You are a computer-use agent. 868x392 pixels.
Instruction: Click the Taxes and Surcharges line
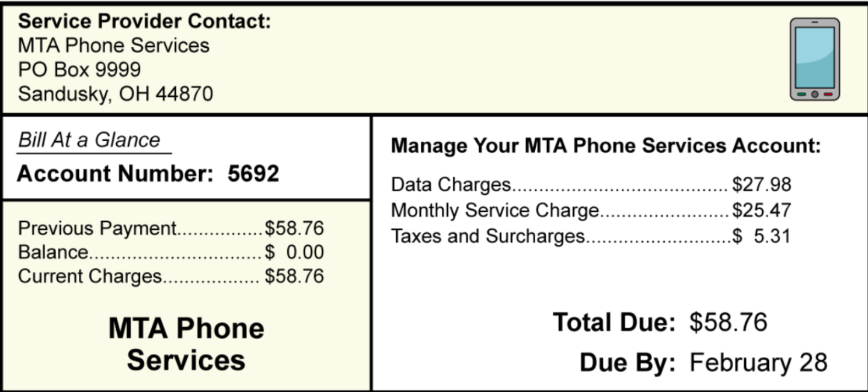pos(591,236)
